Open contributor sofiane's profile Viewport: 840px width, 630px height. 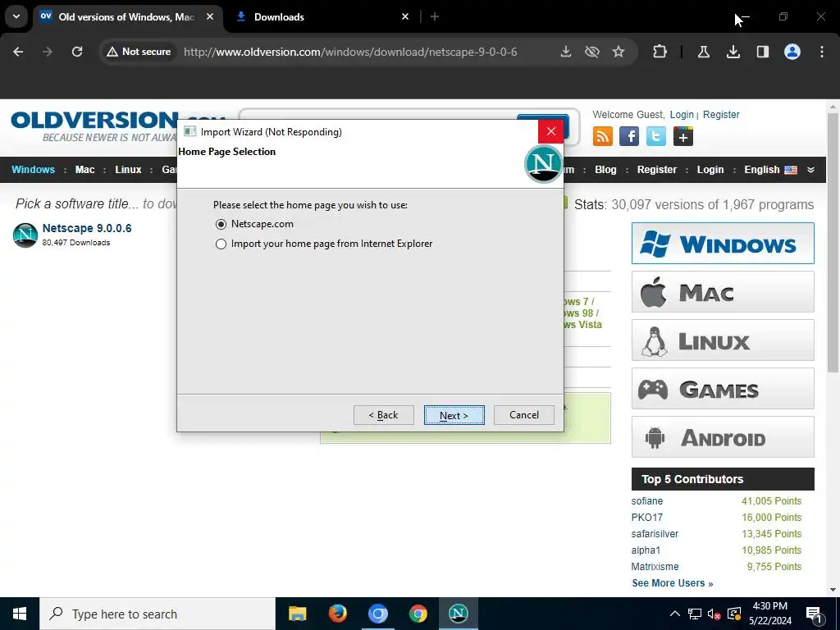(x=646, y=501)
